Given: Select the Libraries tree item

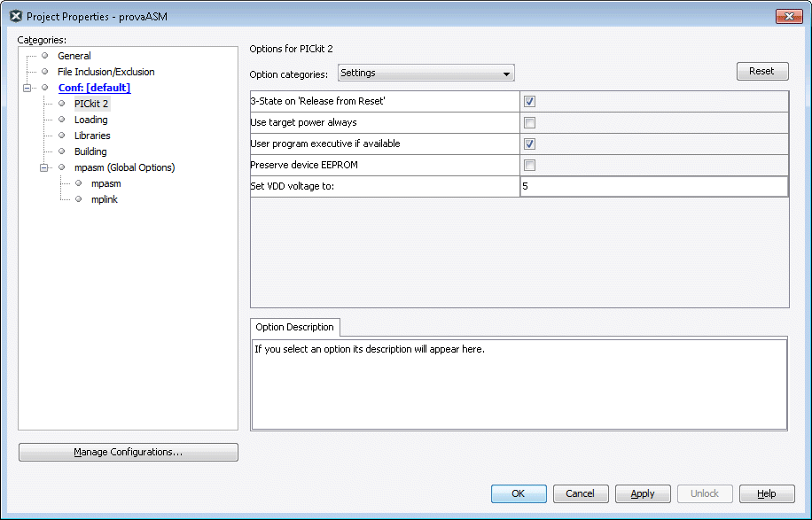Looking at the screenshot, I should (92, 136).
